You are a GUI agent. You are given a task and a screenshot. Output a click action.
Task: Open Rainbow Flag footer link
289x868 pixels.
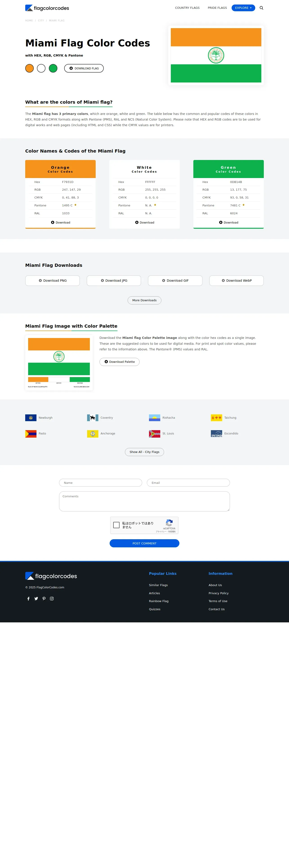[x=159, y=601]
